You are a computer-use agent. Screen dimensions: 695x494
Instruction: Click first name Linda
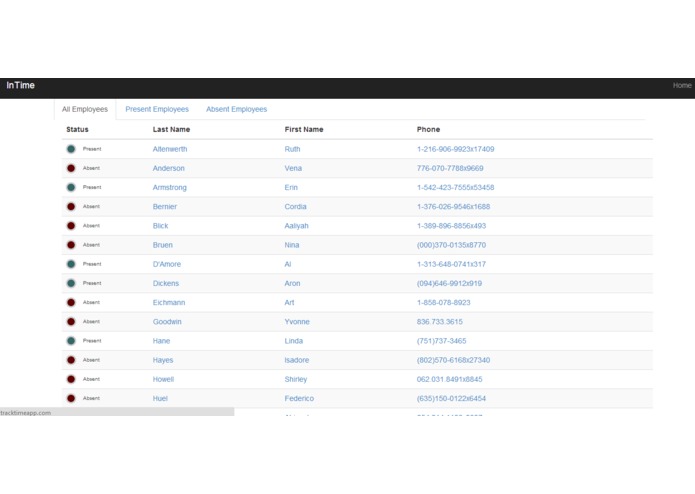click(x=294, y=341)
